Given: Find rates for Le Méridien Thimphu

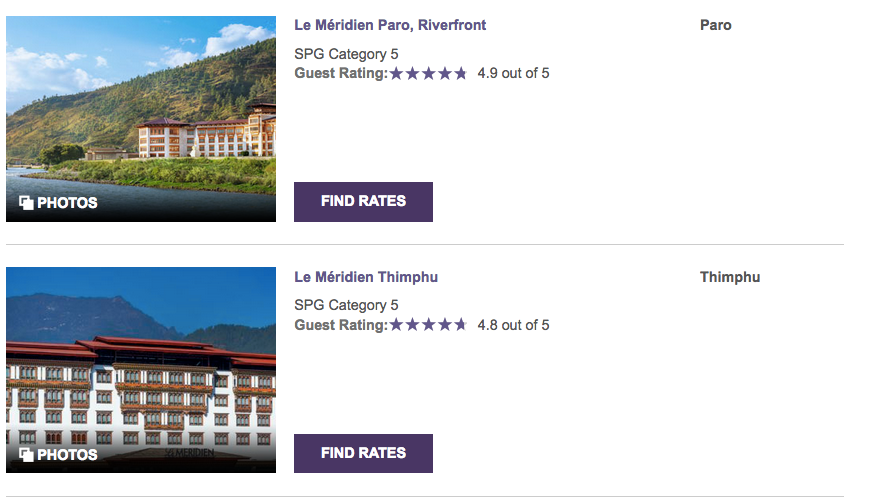Looking at the screenshot, I should point(363,453).
